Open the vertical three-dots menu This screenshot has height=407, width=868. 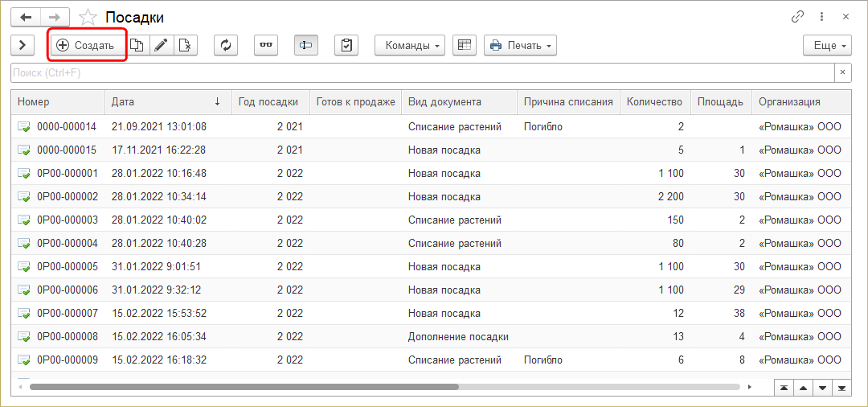tap(822, 17)
